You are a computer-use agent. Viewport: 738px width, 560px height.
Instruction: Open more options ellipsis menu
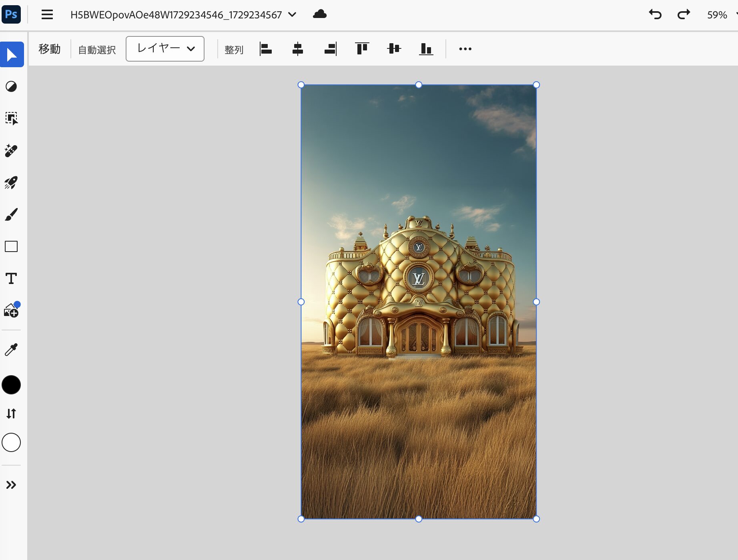(x=465, y=49)
